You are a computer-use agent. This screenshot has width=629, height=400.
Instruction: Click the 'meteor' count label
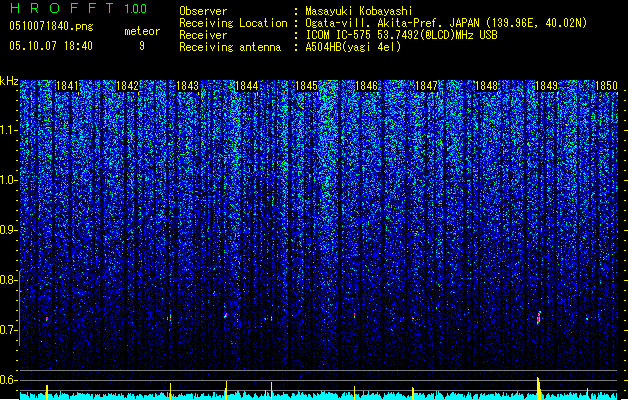pos(142,31)
